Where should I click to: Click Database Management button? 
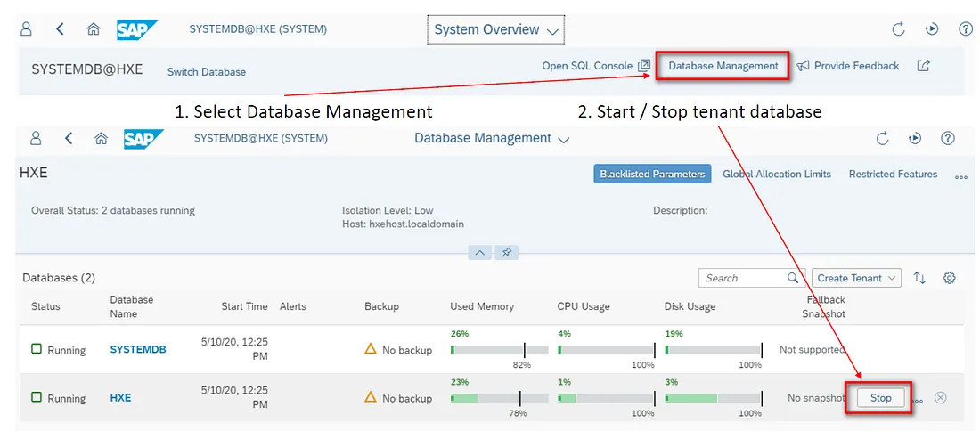pos(723,66)
